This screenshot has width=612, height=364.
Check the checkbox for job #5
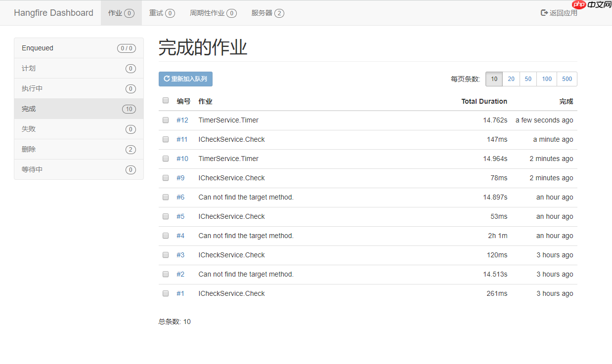[x=166, y=216]
